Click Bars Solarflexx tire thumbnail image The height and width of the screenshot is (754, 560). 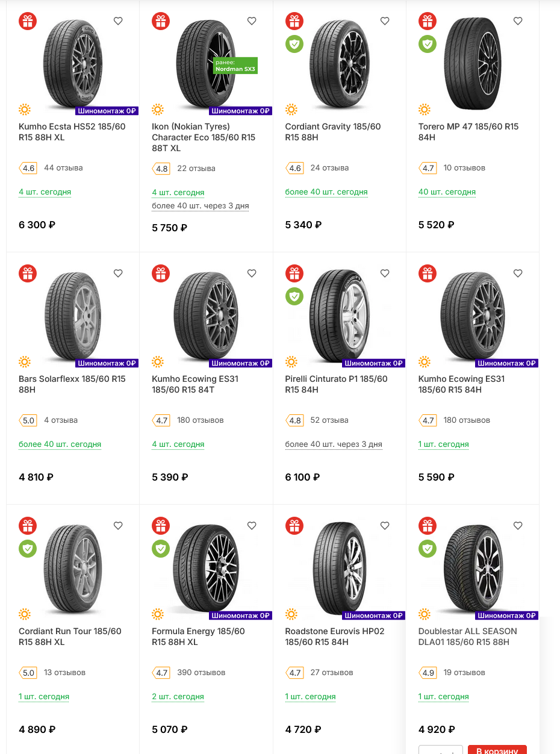pyautogui.click(x=73, y=316)
